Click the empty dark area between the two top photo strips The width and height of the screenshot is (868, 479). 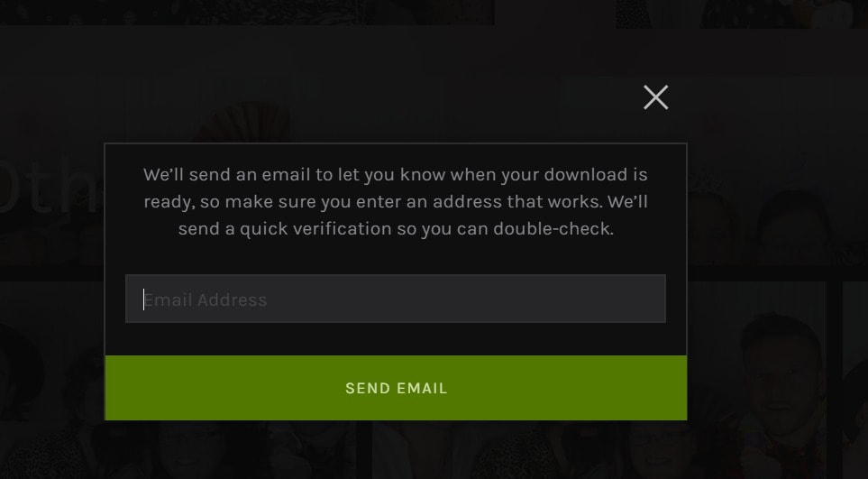pyautogui.click(x=555, y=13)
